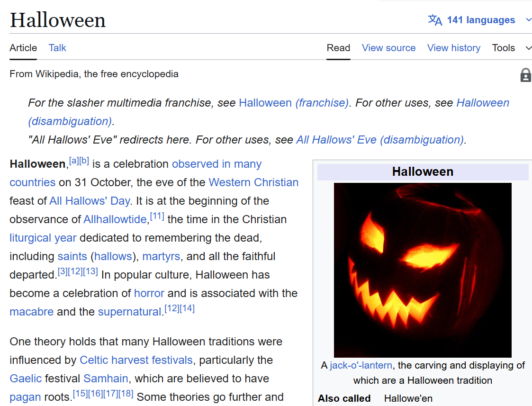Open the 141 languages selector
Image resolution: width=532 pixels, height=406 pixels.
(x=481, y=20)
